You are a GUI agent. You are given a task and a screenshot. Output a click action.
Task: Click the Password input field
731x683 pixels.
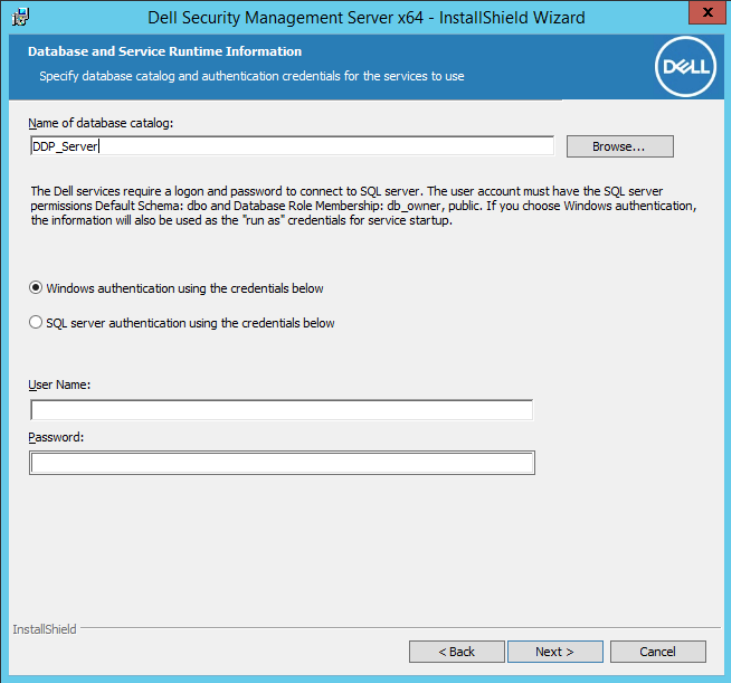click(x=282, y=462)
